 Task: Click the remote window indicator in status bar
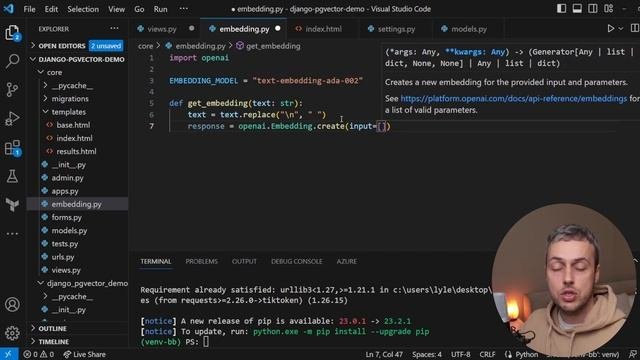coord(9,354)
